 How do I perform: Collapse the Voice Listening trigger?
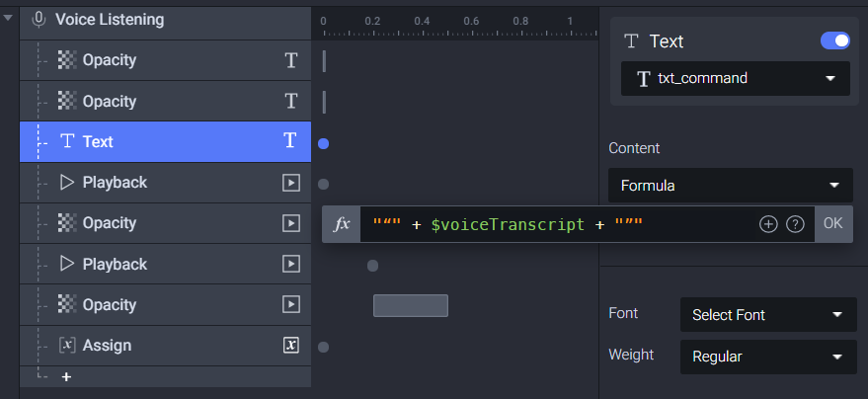8,18
